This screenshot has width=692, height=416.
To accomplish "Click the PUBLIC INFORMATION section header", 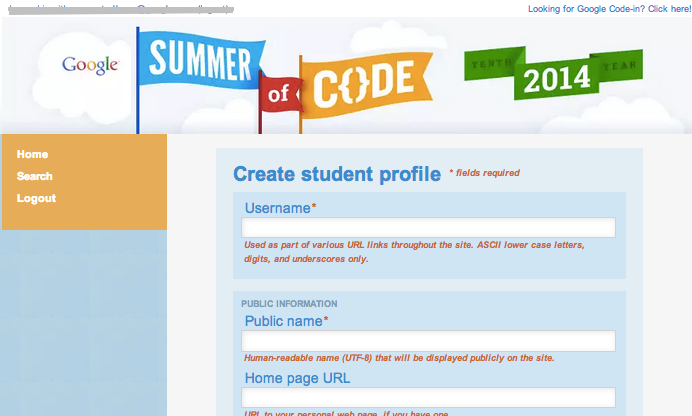I will 289,303.
